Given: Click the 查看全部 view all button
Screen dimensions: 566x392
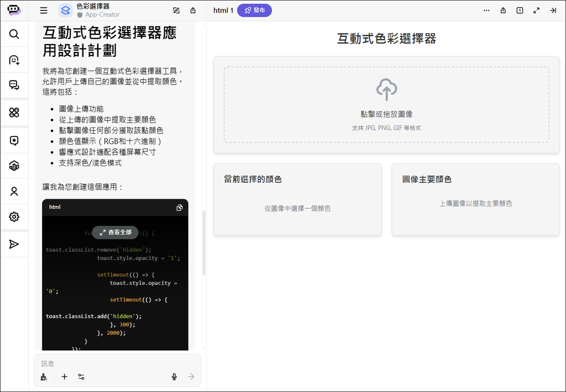Looking at the screenshot, I should (x=115, y=232).
